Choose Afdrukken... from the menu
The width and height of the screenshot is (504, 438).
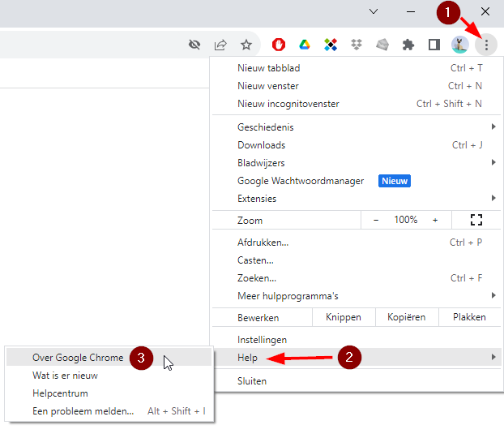click(357, 243)
